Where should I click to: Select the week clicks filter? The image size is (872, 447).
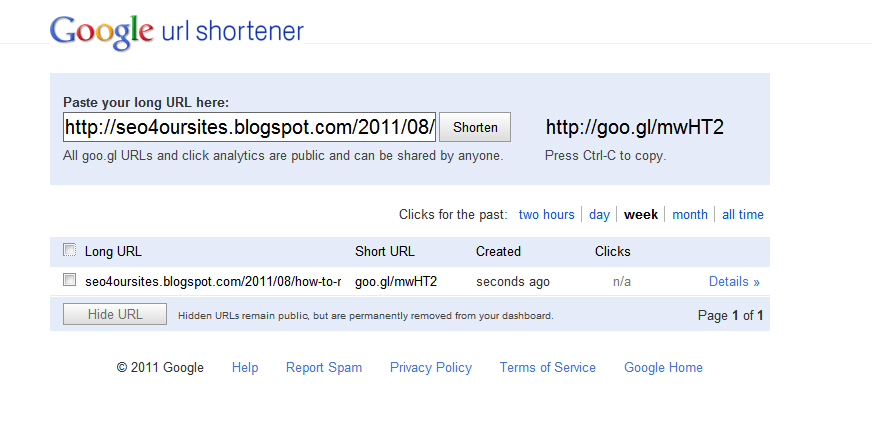click(x=641, y=215)
